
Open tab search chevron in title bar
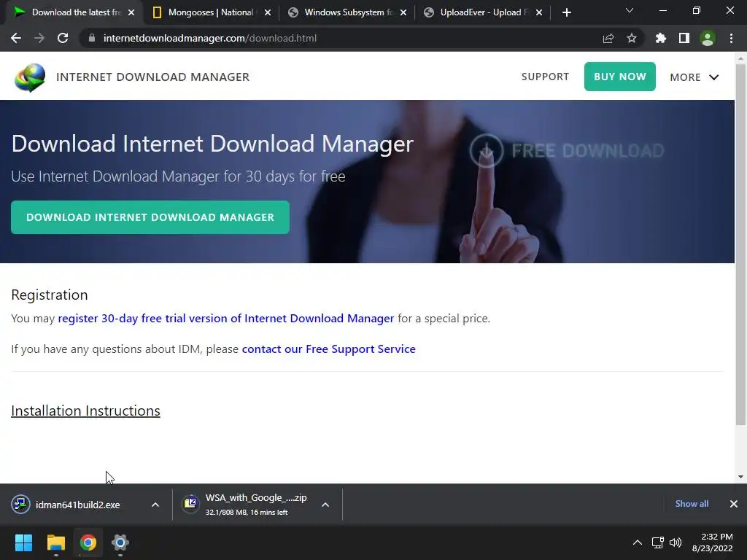coord(630,10)
